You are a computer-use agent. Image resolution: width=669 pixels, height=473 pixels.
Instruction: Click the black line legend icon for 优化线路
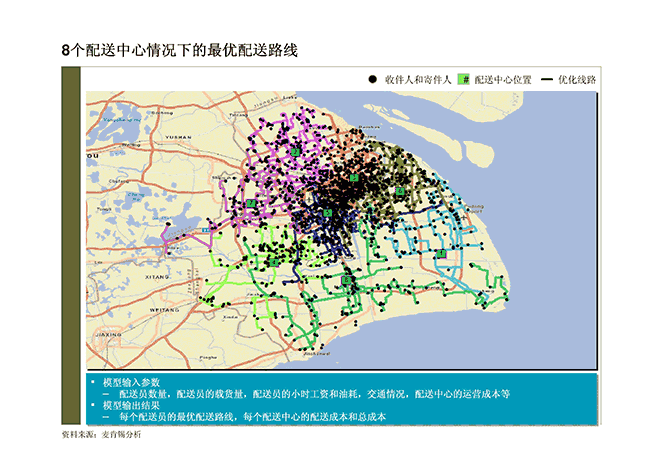pos(547,79)
